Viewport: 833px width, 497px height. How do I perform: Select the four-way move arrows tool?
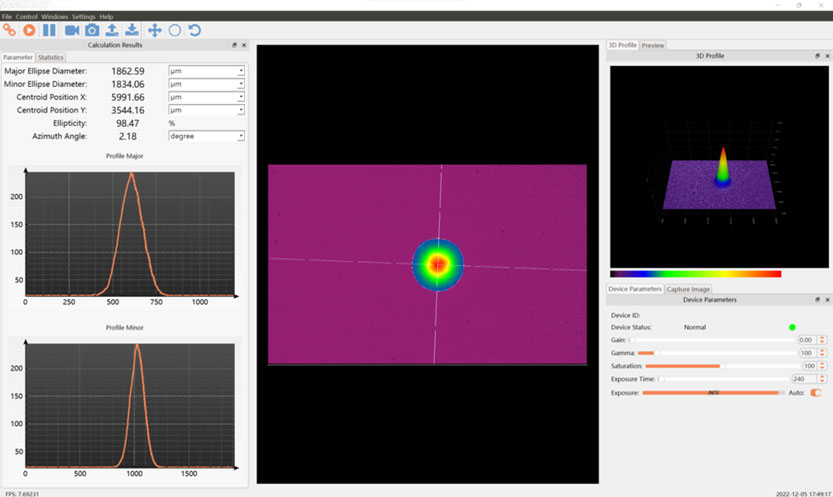pos(155,30)
